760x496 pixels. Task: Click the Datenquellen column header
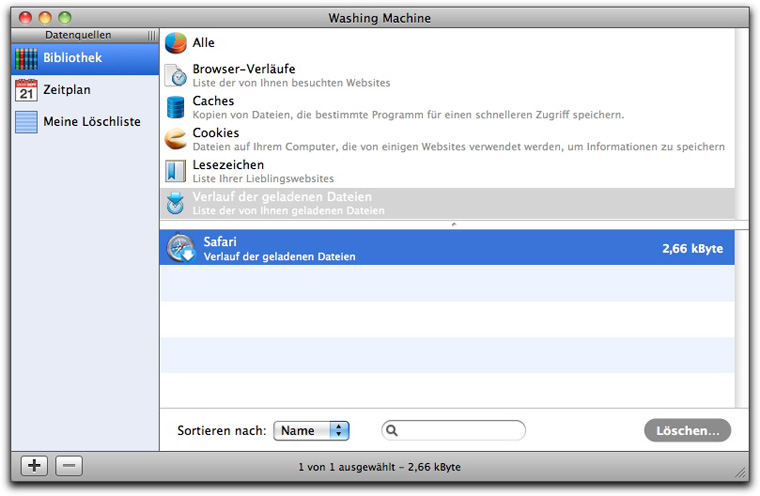click(78, 35)
